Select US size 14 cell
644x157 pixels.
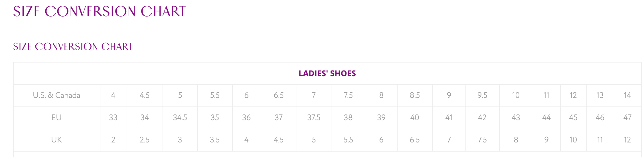click(x=627, y=95)
